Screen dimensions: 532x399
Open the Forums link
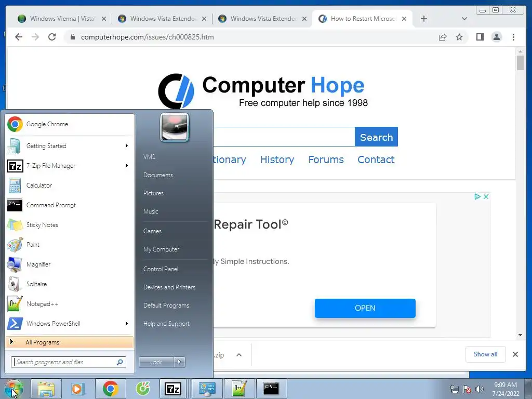[326, 159]
